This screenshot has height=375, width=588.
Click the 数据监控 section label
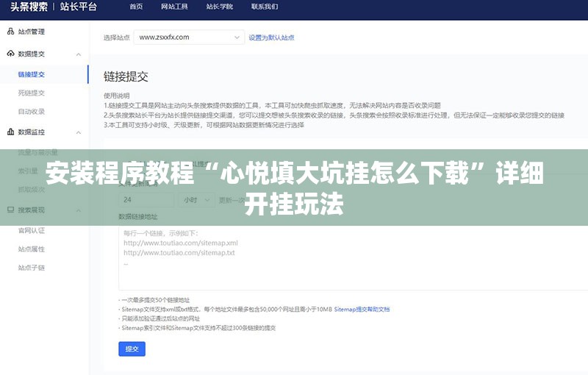click(32, 132)
